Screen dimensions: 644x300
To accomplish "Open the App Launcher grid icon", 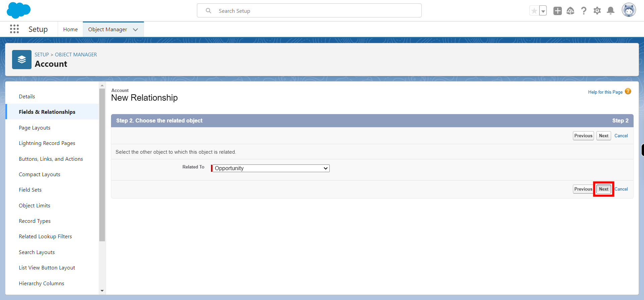I will 14,29.
